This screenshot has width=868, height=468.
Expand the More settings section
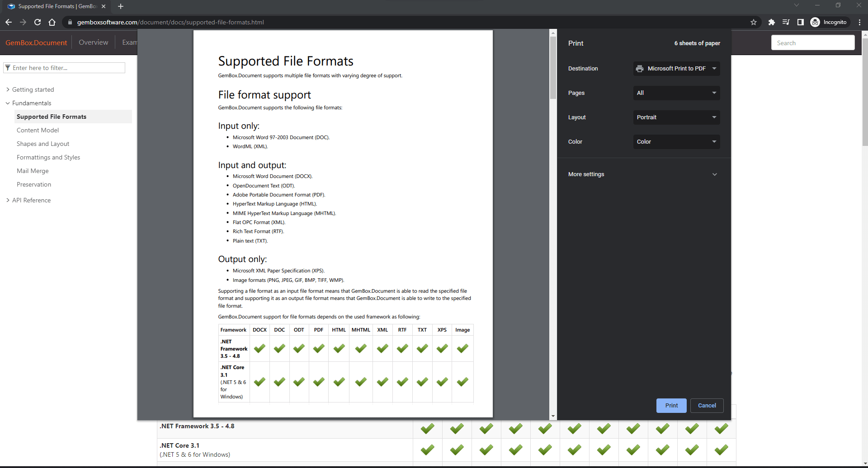[x=643, y=174]
